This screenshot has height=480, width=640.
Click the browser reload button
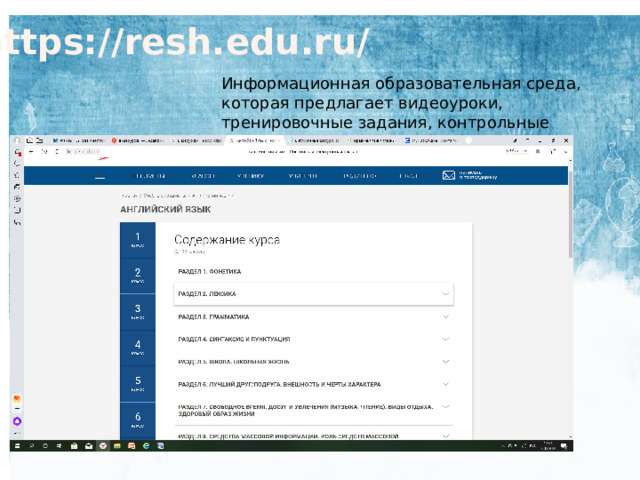coord(57,151)
